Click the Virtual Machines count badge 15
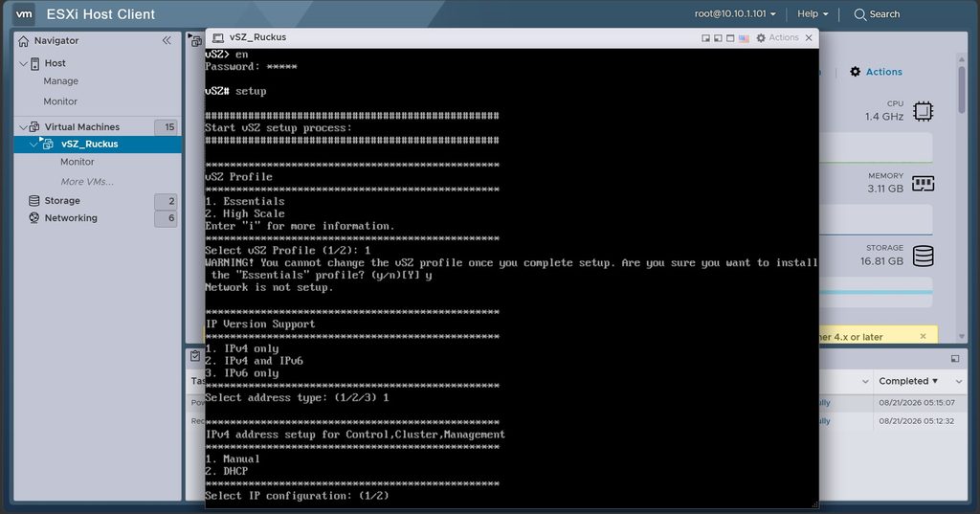Image resolution: width=980 pixels, height=514 pixels. tap(167, 127)
